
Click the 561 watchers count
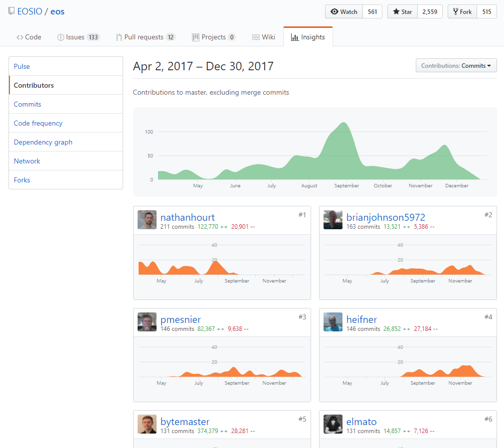pos(372,11)
